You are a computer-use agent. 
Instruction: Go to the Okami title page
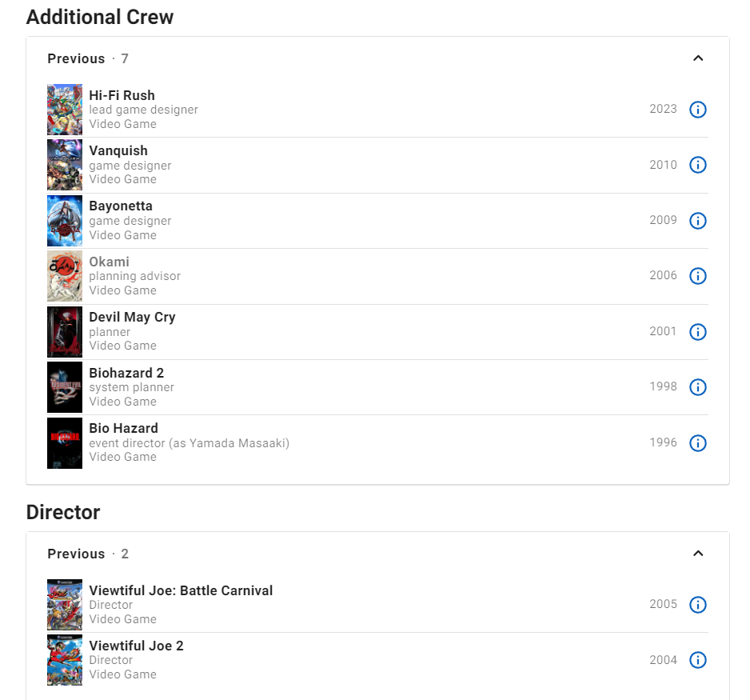point(109,262)
